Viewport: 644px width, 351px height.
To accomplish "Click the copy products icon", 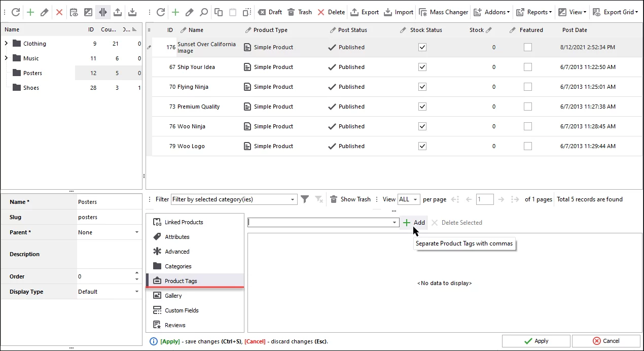I will pos(219,12).
